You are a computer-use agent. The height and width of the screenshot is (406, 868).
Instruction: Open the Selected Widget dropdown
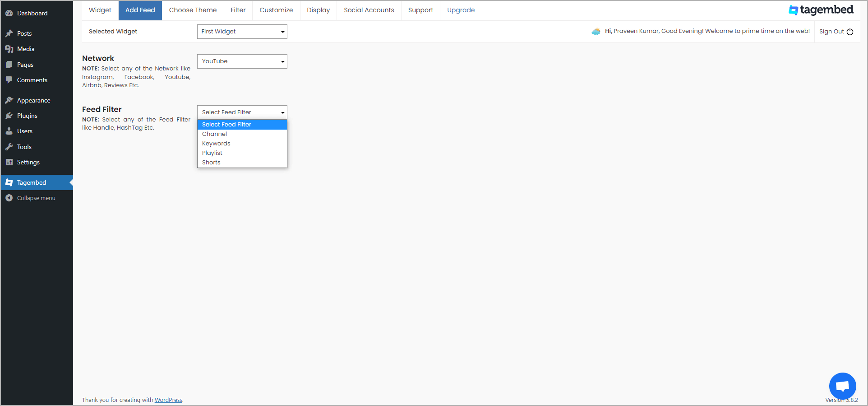tap(242, 32)
